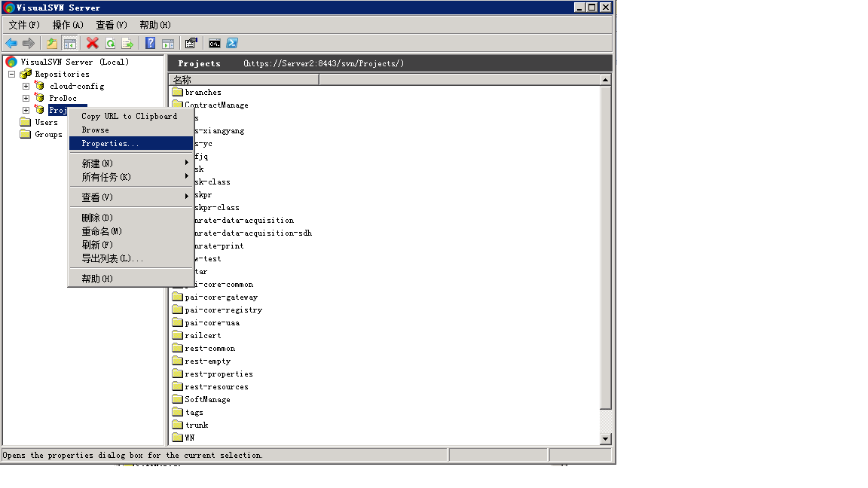Click the vertical scrollbar thumb
The width and height of the screenshot is (868, 488).
[606, 247]
